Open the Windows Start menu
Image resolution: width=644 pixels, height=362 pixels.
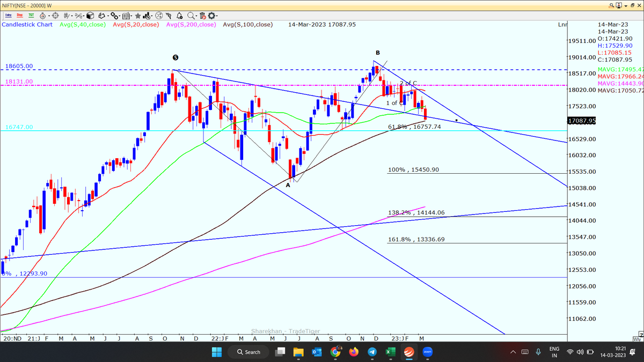pyautogui.click(x=216, y=352)
